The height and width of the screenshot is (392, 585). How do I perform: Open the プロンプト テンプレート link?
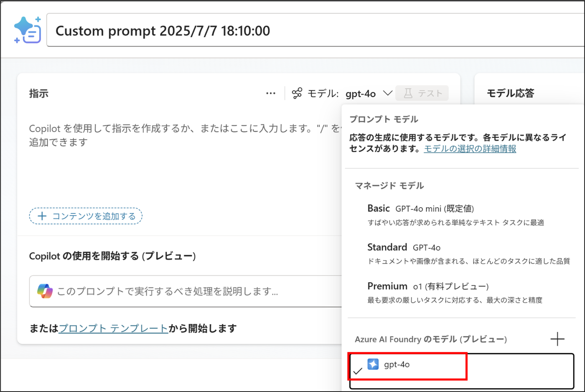(x=113, y=328)
